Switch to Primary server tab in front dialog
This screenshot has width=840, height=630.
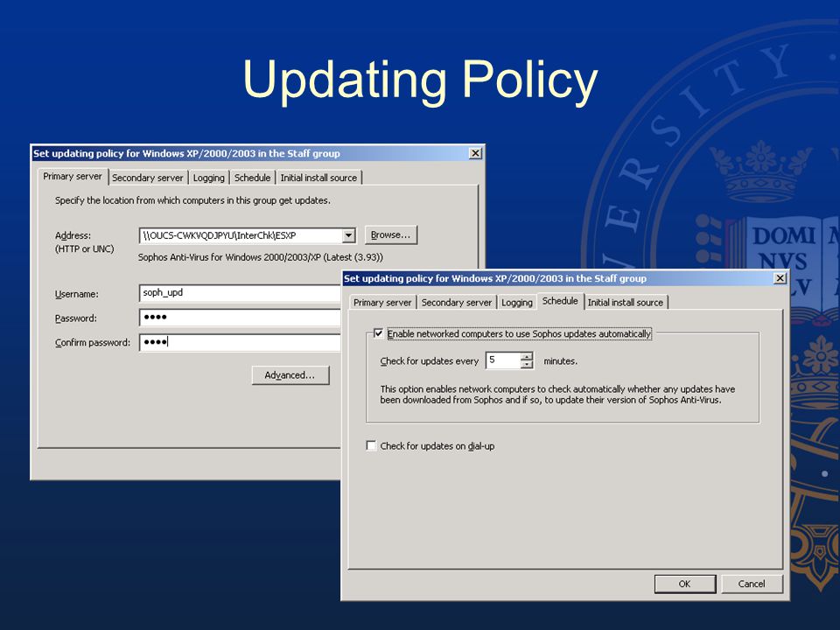[382, 303]
